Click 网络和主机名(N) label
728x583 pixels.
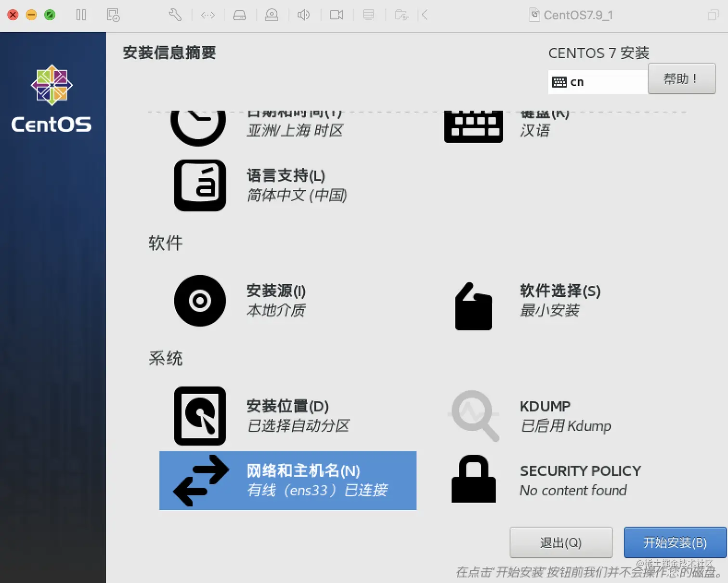pyautogui.click(x=303, y=471)
